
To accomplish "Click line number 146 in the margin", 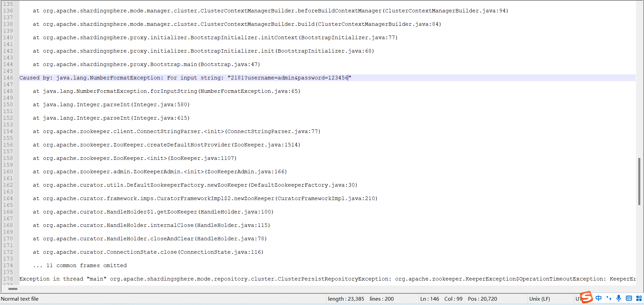I will tap(8, 78).
